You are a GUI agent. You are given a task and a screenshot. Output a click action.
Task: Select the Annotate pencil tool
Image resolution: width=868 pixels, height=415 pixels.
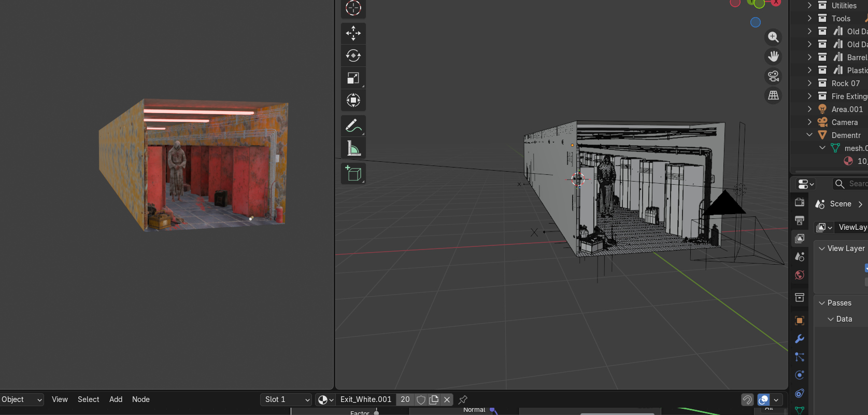[353, 126]
